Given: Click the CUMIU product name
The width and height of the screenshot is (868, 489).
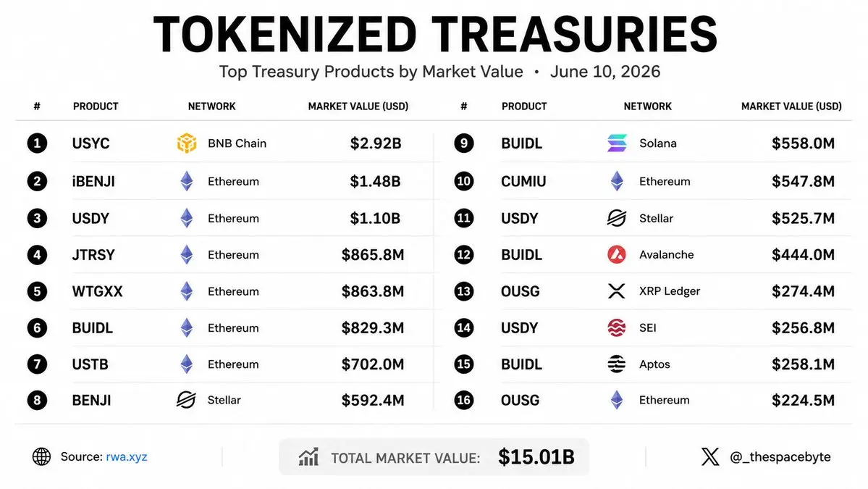Looking at the screenshot, I should [523, 182].
